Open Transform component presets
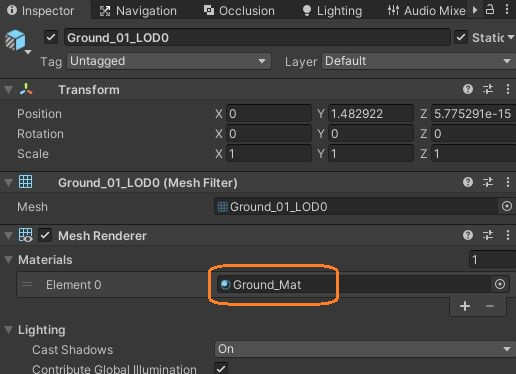Image resolution: width=516 pixels, height=374 pixels. pos(488,89)
